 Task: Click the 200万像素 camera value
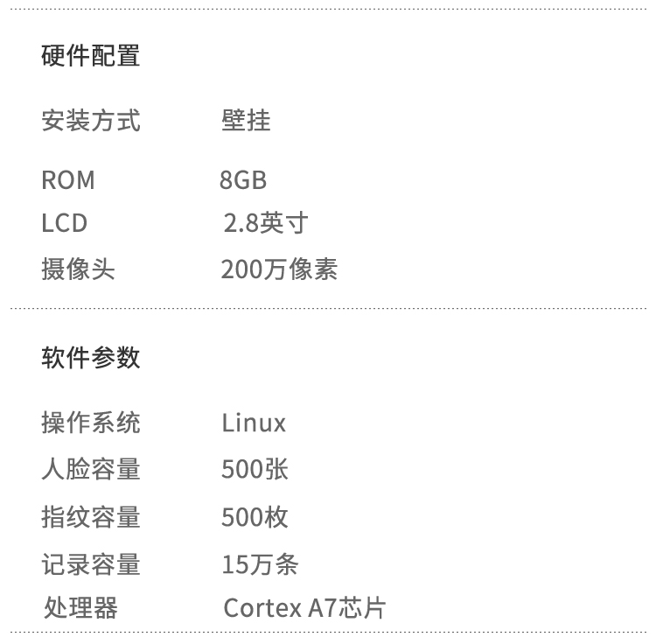[x=279, y=269]
